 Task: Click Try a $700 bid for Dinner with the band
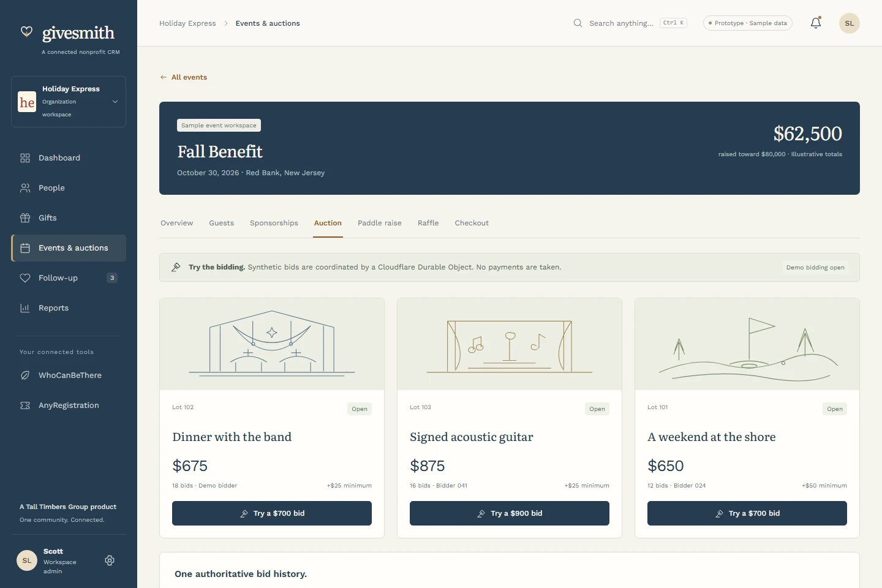point(272,513)
